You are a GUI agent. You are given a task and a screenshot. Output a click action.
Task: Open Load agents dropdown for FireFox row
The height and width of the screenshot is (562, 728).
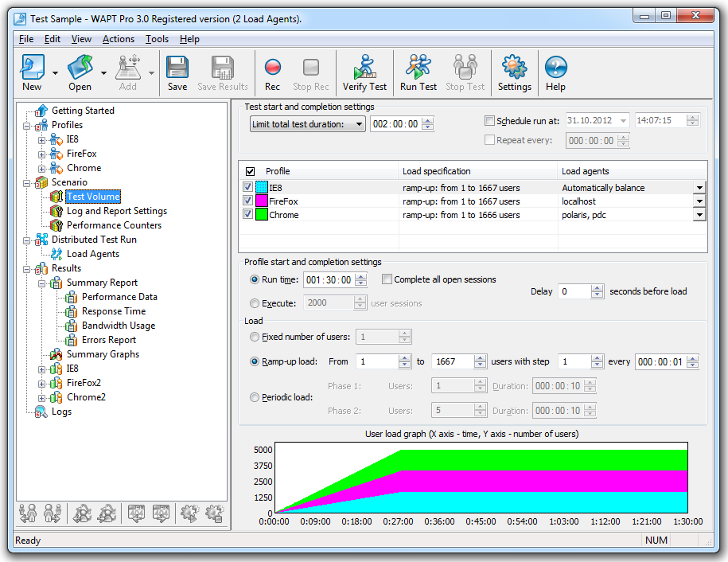(699, 201)
